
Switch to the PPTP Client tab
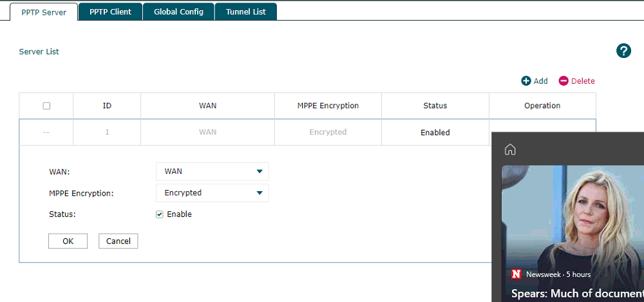(x=110, y=12)
